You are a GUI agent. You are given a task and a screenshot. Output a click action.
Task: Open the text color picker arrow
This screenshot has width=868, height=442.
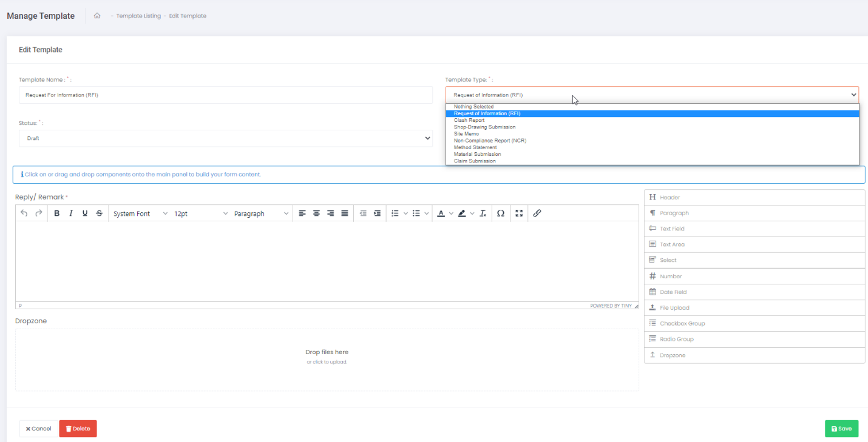pos(451,213)
